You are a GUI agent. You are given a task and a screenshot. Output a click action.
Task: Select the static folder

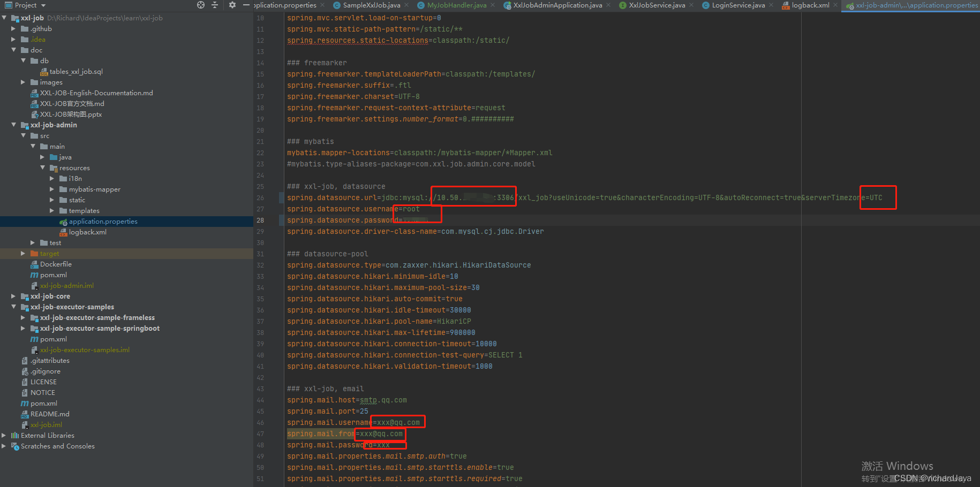(x=77, y=200)
